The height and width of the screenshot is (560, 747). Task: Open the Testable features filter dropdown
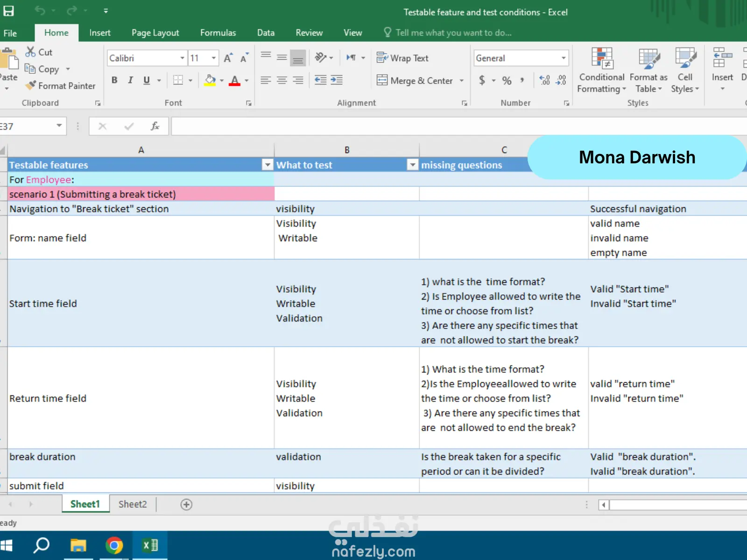(268, 165)
